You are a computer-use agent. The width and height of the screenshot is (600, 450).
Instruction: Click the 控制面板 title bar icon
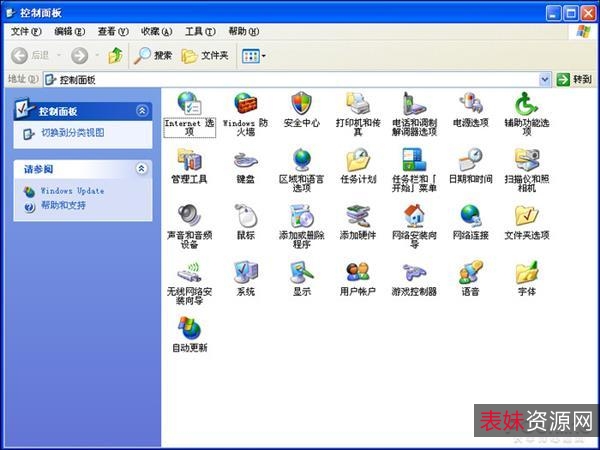11,13
